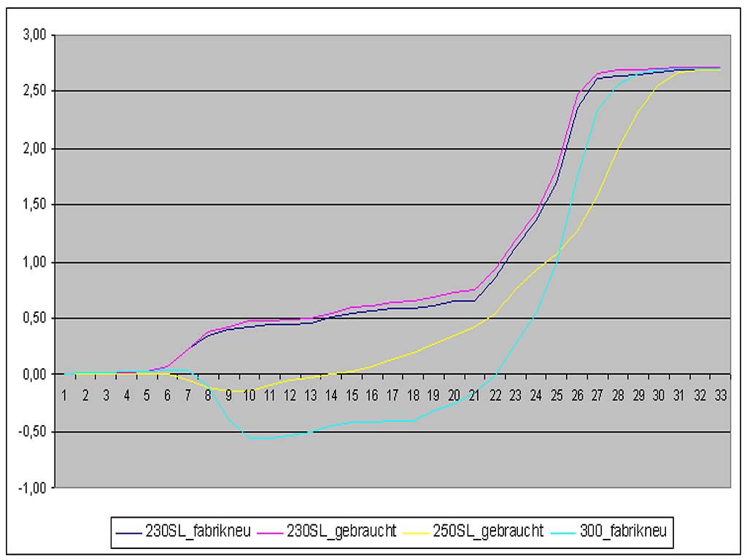
Task: Select the 0,00 label on the vertical axis
Action: [x=34, y=374]
